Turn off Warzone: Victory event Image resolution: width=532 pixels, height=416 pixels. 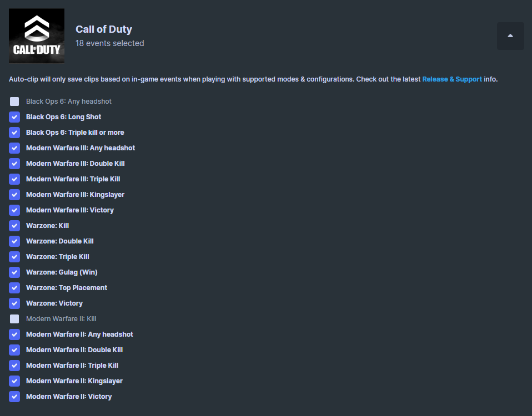pos(14,303)
